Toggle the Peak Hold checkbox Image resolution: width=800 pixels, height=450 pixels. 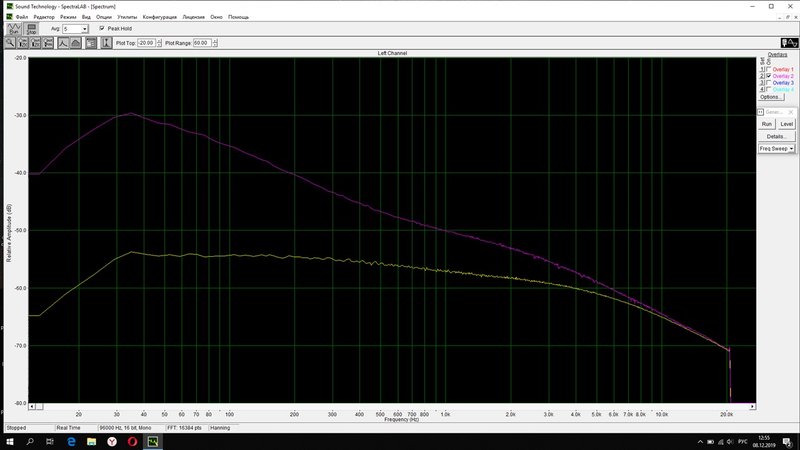[102, 29]
